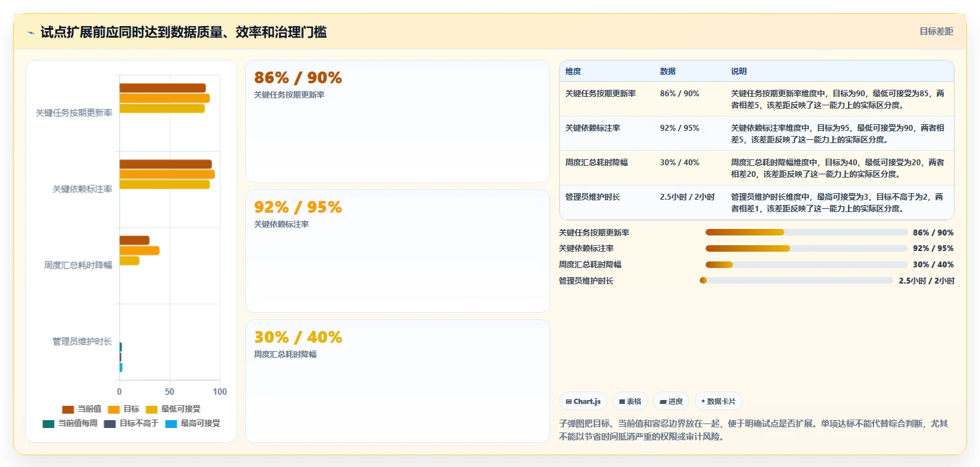The image size is (980, 467).
Task: Click the 最低可接受 bar for 周度汇总耗时降幅
Action: pos(129,261)
